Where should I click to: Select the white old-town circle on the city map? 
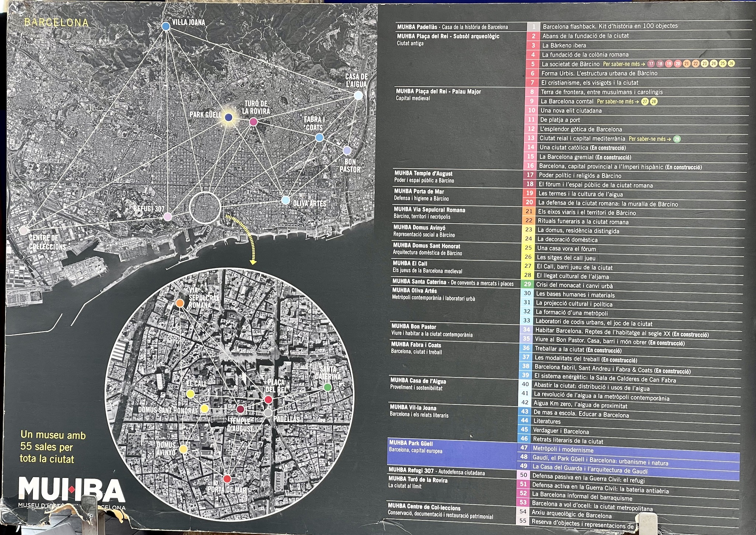coord(205,208)
